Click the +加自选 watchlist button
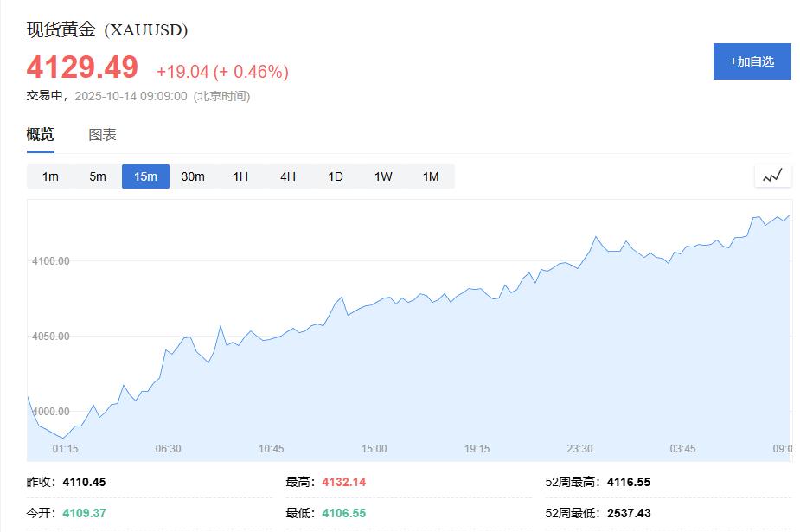The image size is (800, 532). pyautogui.click(x=752, y=61)
